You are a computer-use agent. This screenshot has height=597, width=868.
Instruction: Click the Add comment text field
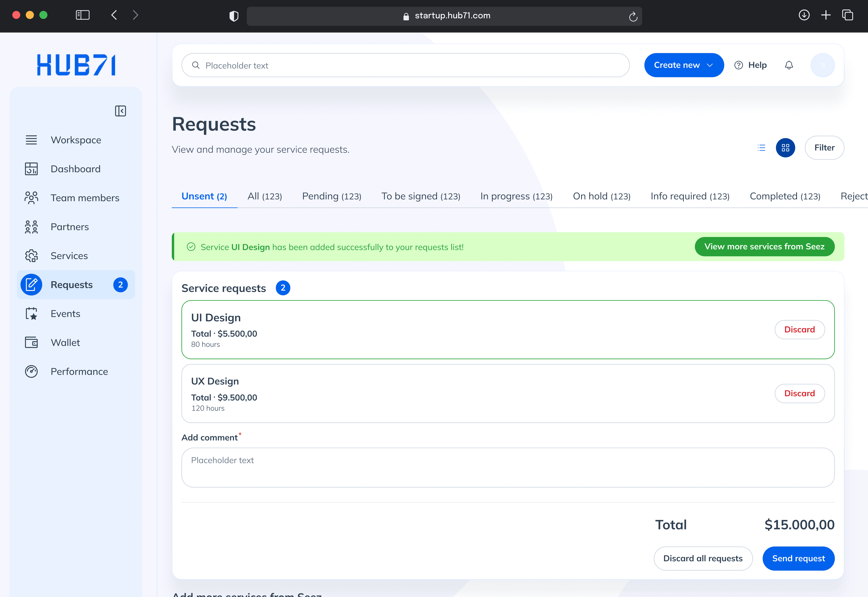click(508, 468)
